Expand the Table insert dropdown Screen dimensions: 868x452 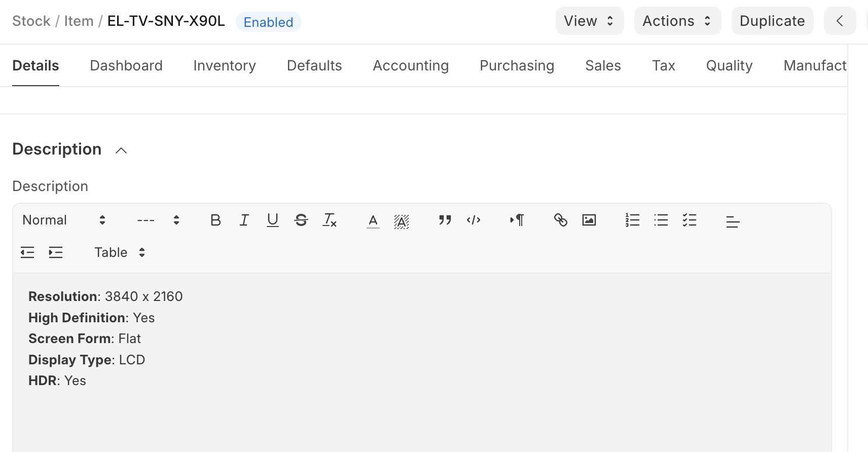[120, 252]
